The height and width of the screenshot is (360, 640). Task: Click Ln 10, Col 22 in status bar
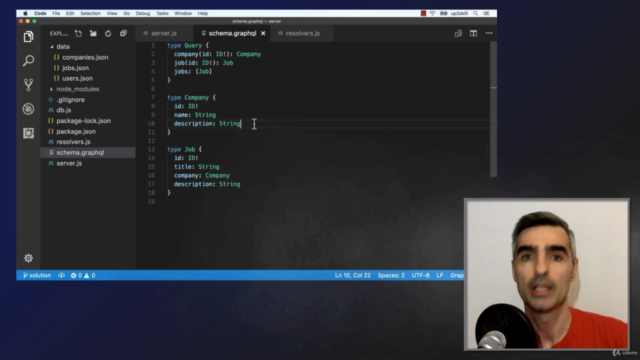353,276
